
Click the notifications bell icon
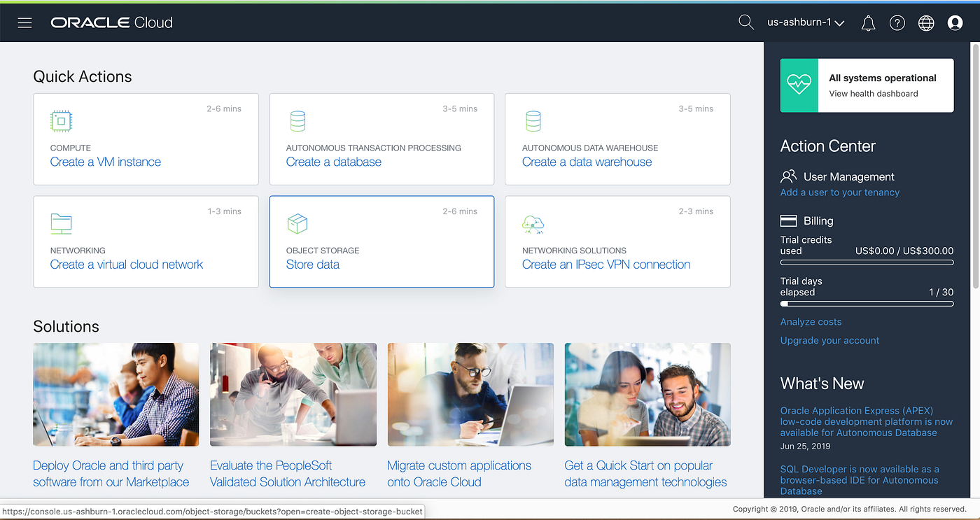point(868,22)
